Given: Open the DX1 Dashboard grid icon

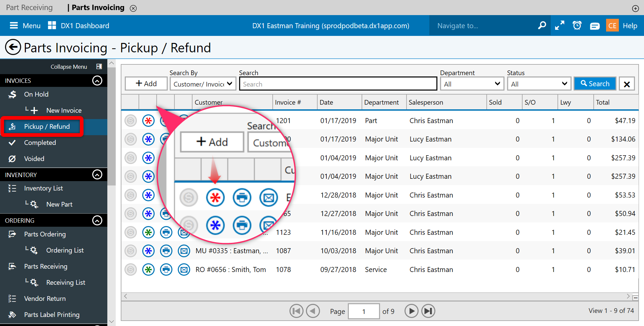Looking at the screenshot, I should (x=52, y=25).
